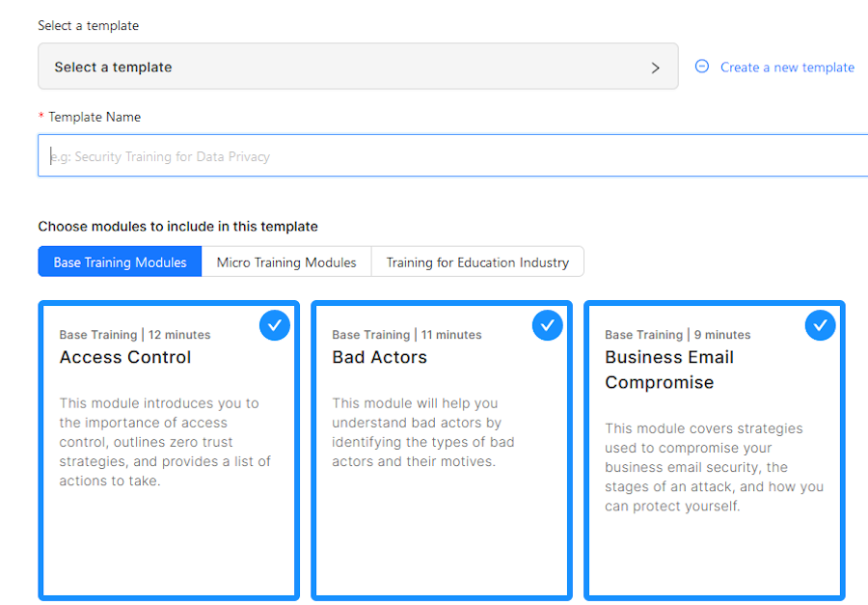This screenshot has width=868, height=605.
Task: Click the 'Template Name' field label
Action: pyautogui.click(x=95, y=117)
